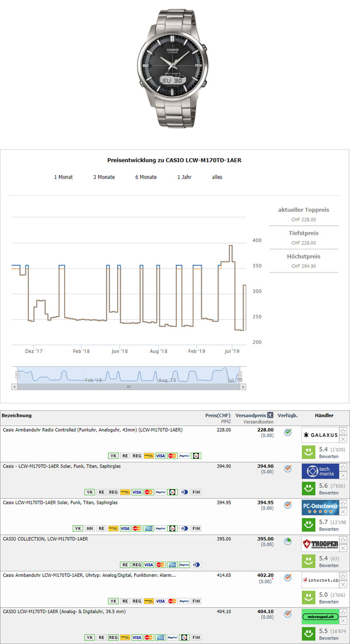Image resolution: width=350 pixels, height=644 pixels.
Task: Open the microspot.ch merchant logo
Action: click(320, 616)
